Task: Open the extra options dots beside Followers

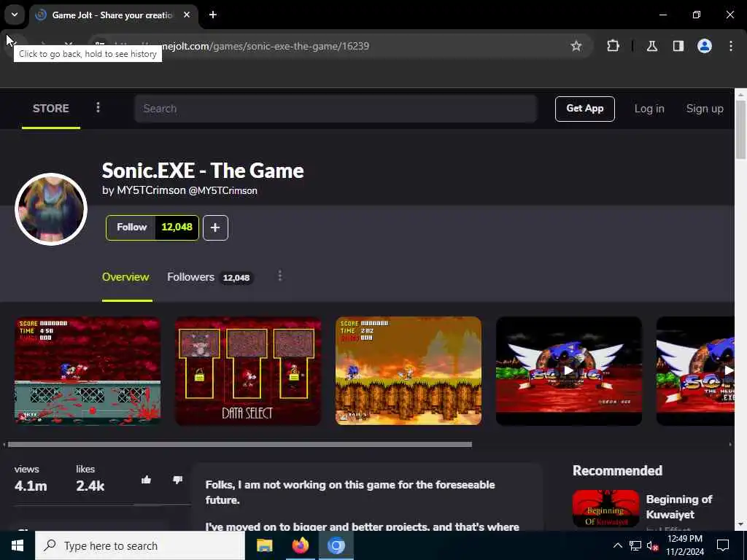Action: pos(280,276)
